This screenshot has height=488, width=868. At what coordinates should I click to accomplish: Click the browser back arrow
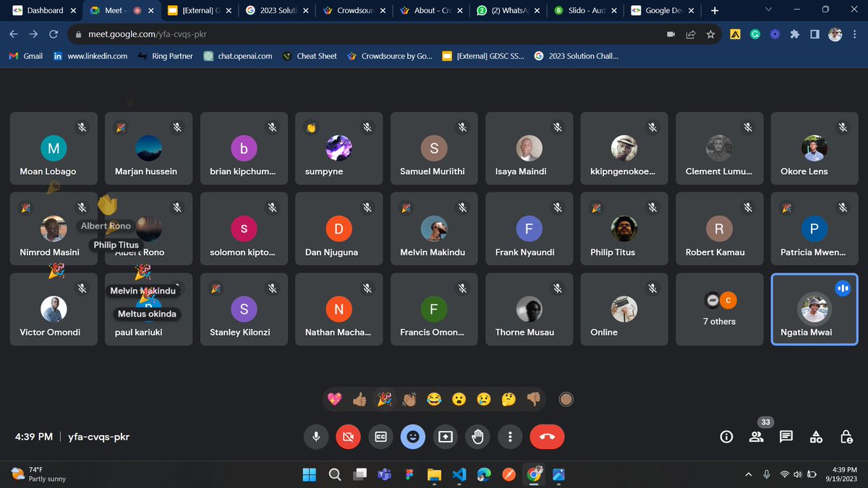pyautogui.click(x=14, y=34)
